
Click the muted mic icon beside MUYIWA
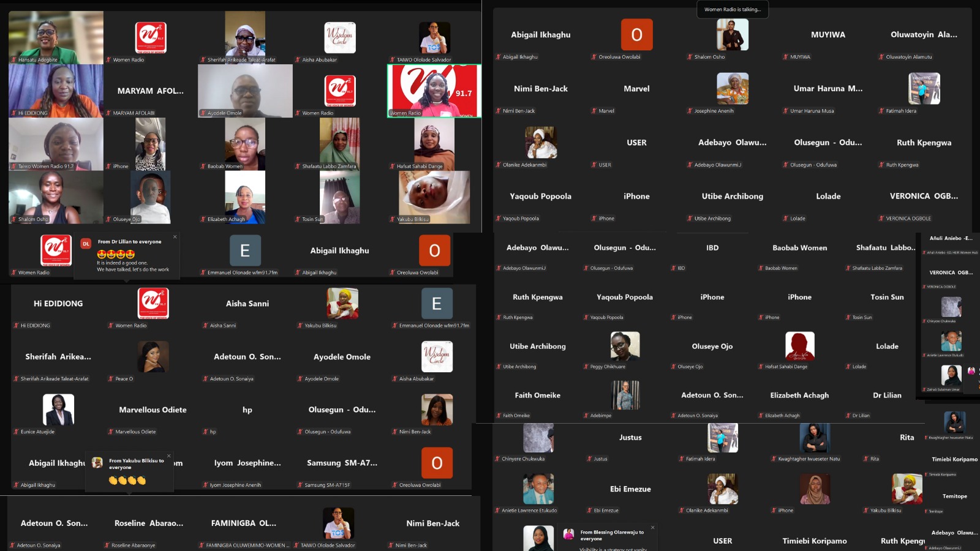786,57
